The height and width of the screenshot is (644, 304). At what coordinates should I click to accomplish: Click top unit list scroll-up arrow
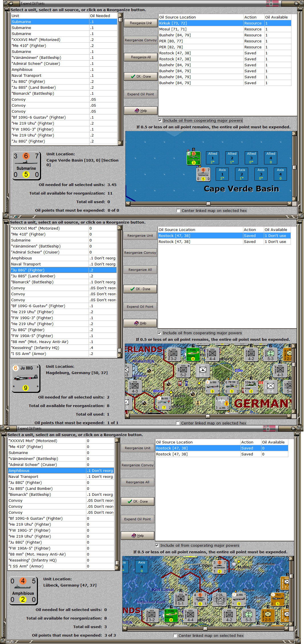click(120, 15)
